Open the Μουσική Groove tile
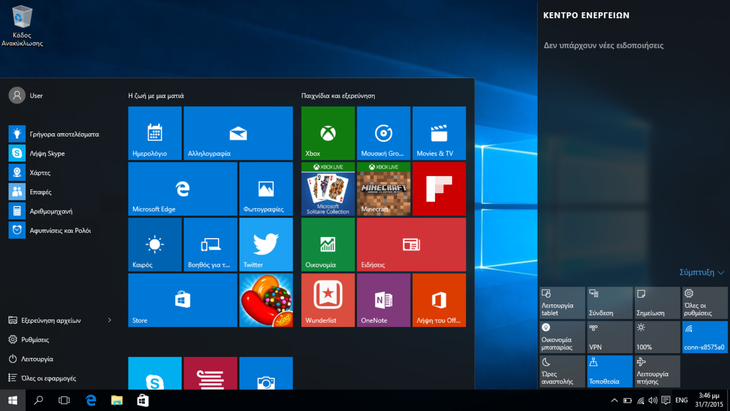This screenshot has width=730, height=411. click(x=384, y=133)
